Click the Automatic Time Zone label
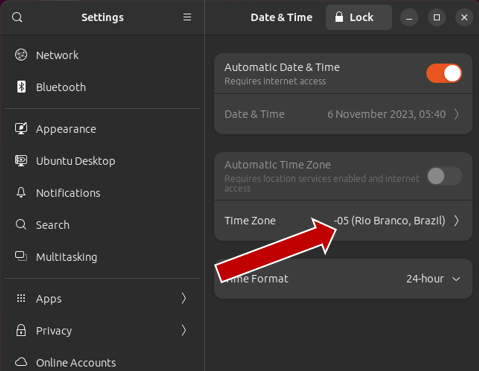Image resolution: width=479 pixels, height=371 pixels. click(277, 165)
